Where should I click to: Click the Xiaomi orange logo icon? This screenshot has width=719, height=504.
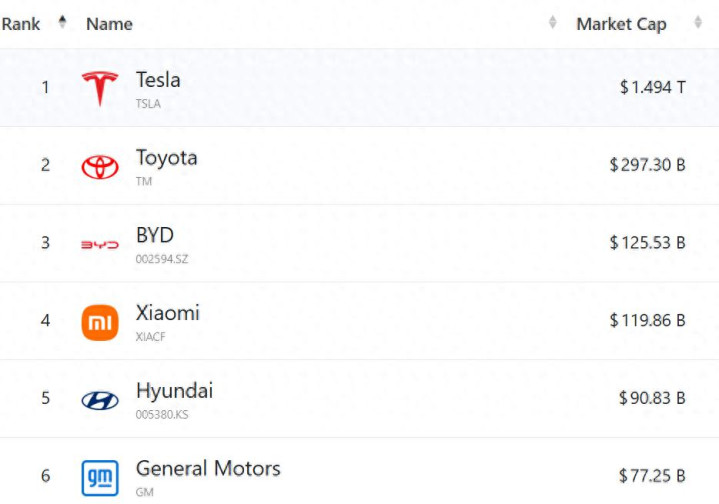[x=100, y=322]
